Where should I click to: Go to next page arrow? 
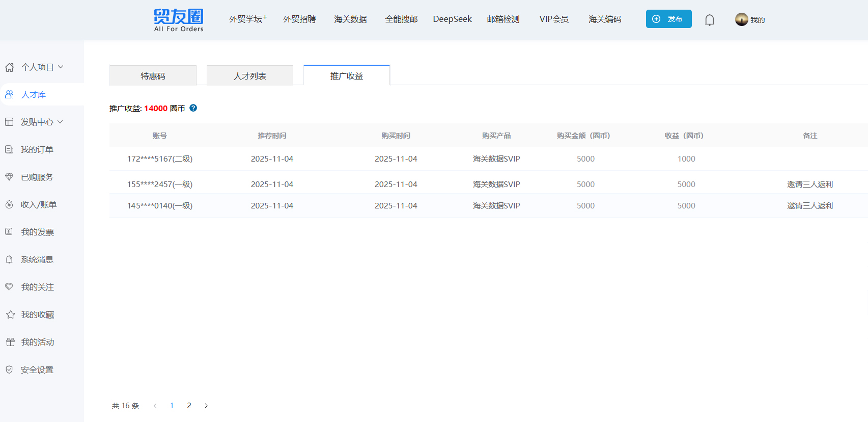pos(206,406)
